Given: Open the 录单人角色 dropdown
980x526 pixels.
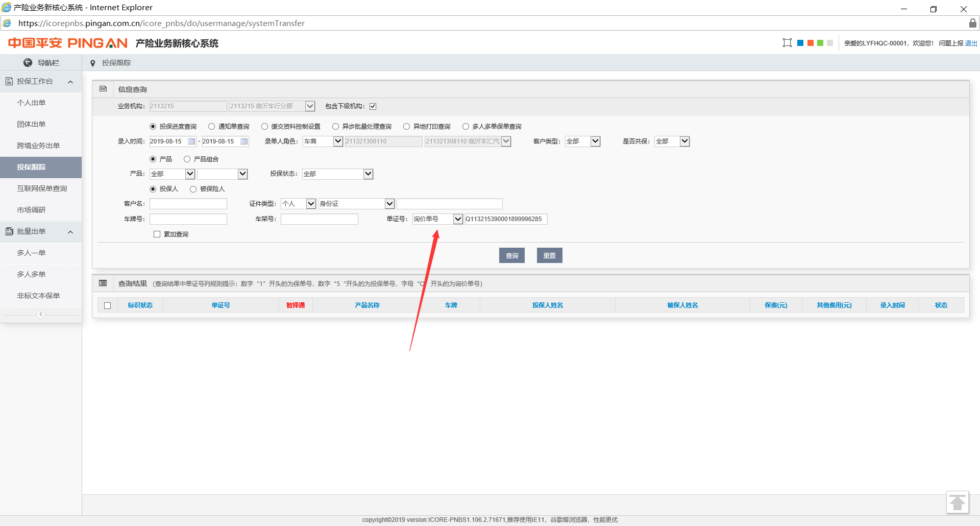Looking at the screenshot, I should pos(323,141).
